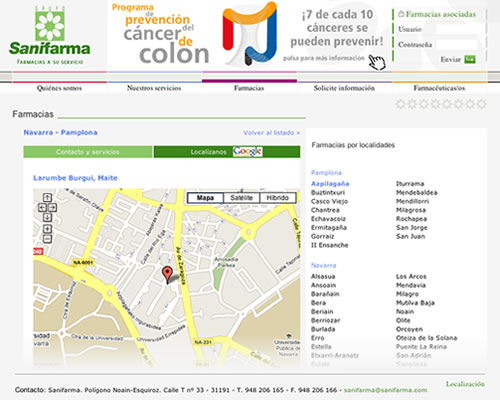Open the Quiénes somos menu
The width and height of the screenshot is (500, 400).
pos(59,88)
